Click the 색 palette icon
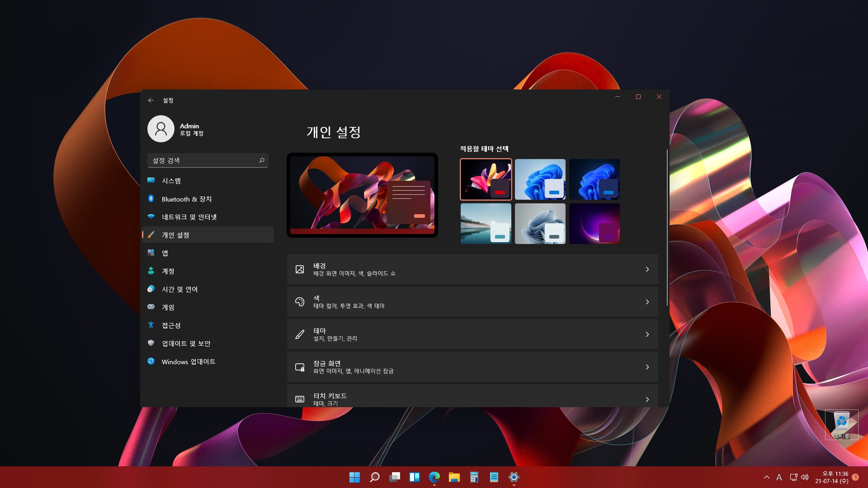The width and height of the screenshot is (868, 488). pos(300,302)
